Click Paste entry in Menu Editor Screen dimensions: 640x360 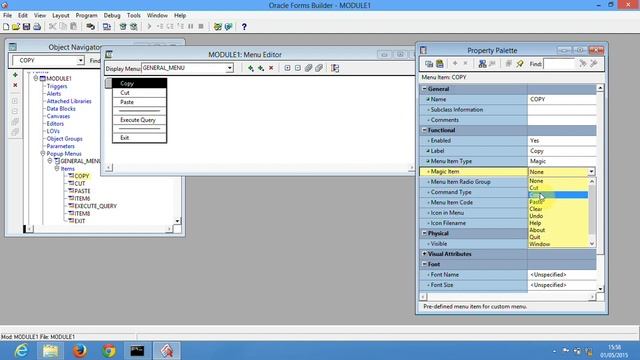click(127, 102)
